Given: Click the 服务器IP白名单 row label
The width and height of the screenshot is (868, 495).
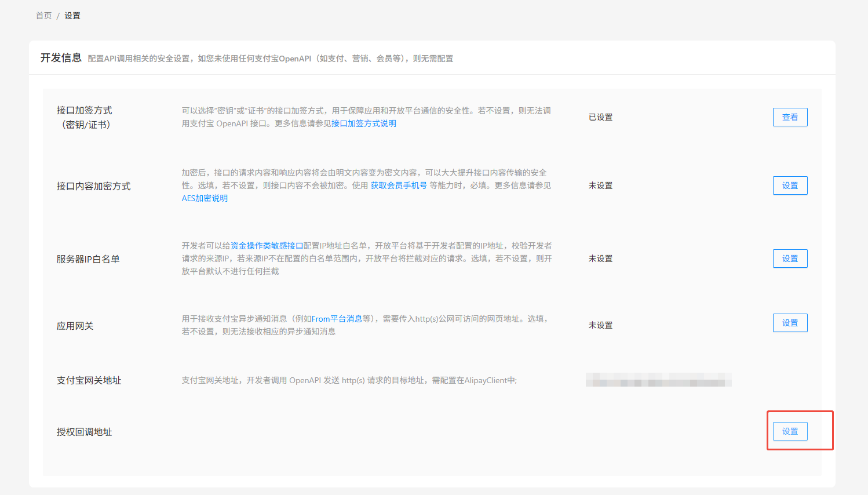Looking at the screenshot, I should point(88,259).
